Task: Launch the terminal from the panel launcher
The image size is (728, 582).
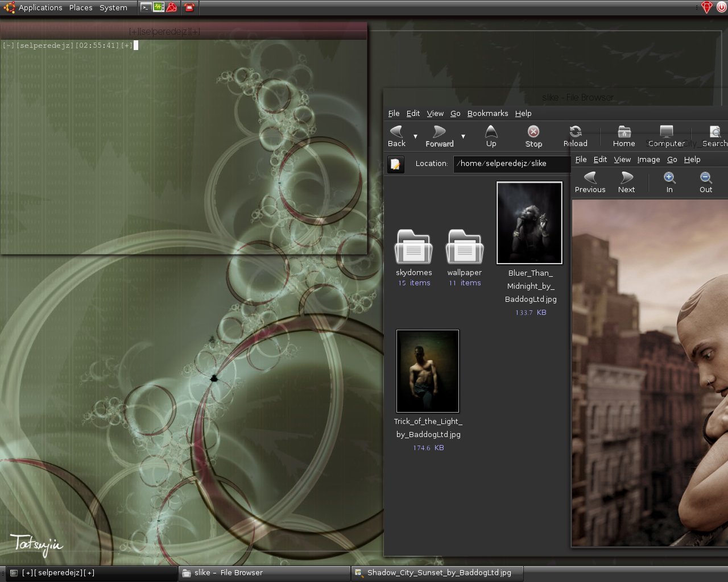Action: coord(146,7)
